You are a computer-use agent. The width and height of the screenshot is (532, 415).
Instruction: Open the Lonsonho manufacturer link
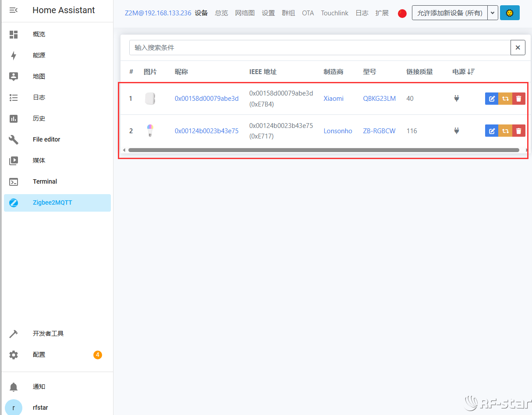[338, 131]
